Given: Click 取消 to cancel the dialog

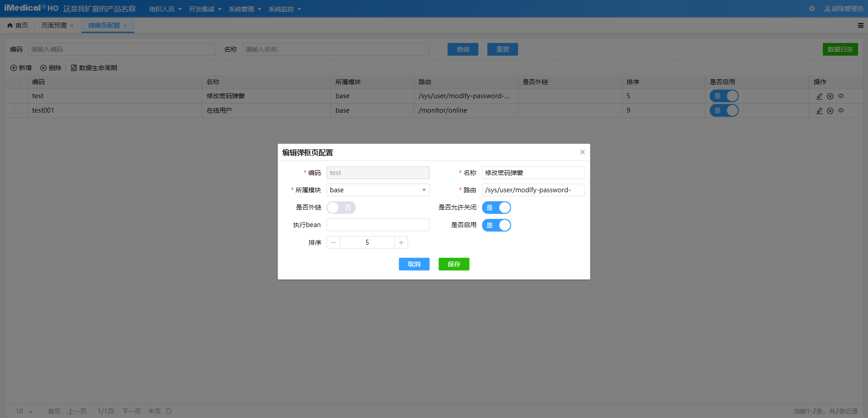Looking at the screenshot, I should (414, 264).
